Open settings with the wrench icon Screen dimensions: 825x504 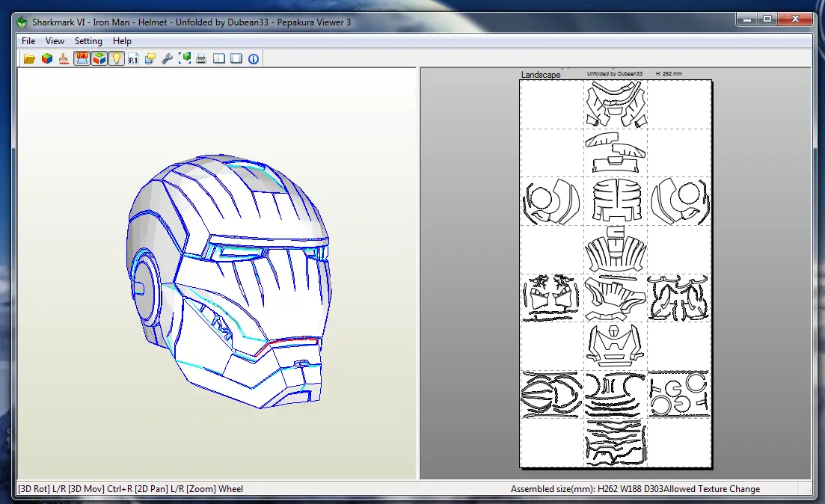point(168,59)
